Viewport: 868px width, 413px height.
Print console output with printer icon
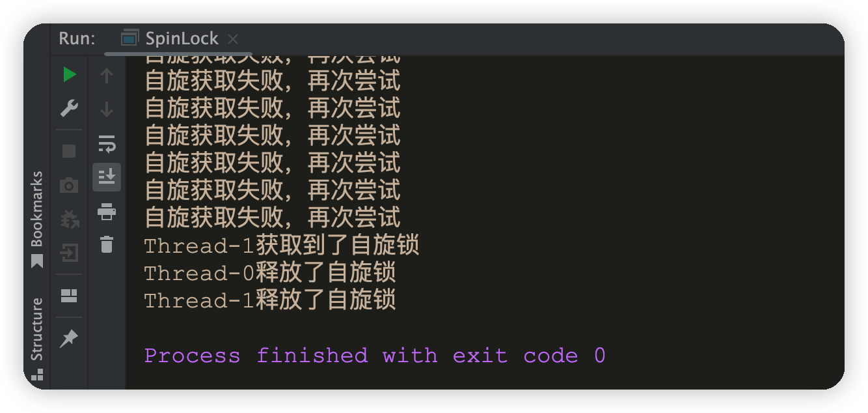coord(107,211)
